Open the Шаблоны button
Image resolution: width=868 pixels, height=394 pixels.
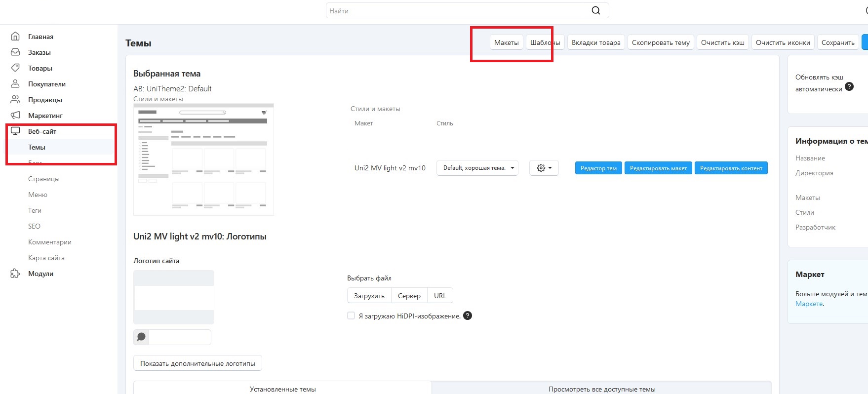(545, 42)
